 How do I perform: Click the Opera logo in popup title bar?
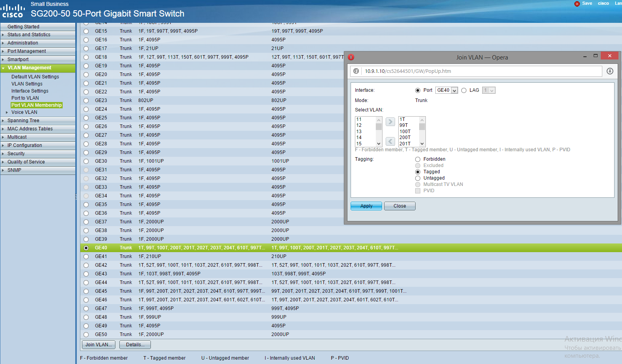click(351, 57)
